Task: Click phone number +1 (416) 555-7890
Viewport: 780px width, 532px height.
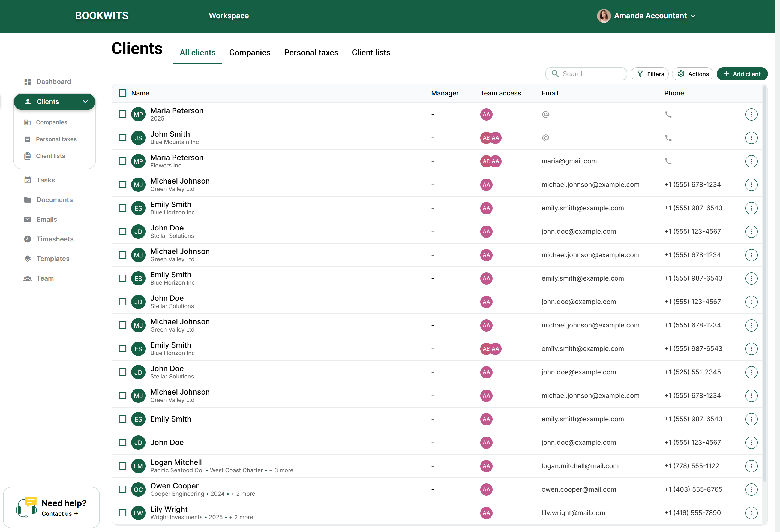Action: click(692, 513)
